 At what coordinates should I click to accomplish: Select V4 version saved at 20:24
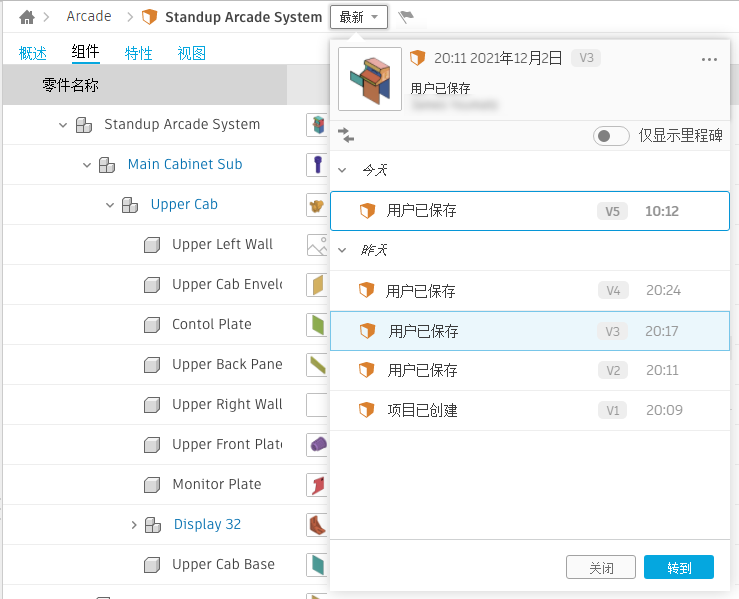pos(530,290)
